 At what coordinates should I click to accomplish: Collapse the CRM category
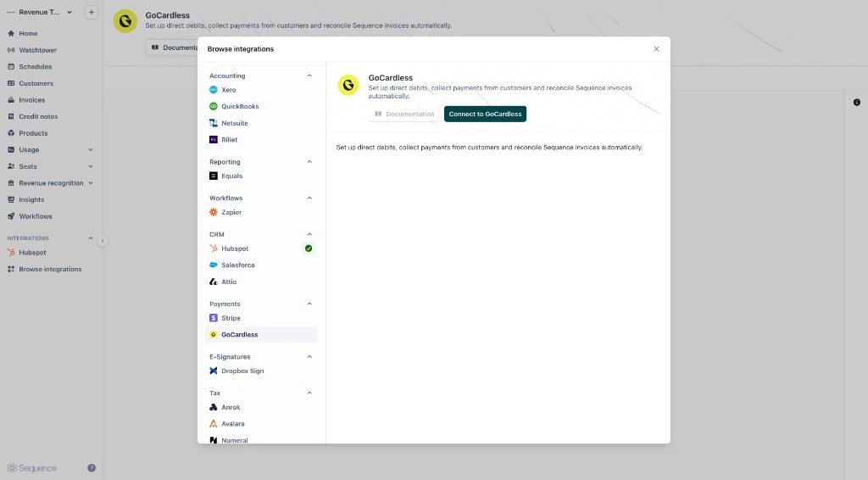pos(309,234)
